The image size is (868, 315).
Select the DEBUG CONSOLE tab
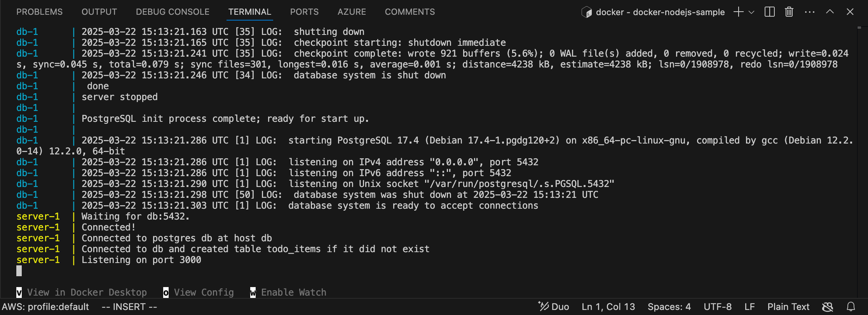pos(173,12)
